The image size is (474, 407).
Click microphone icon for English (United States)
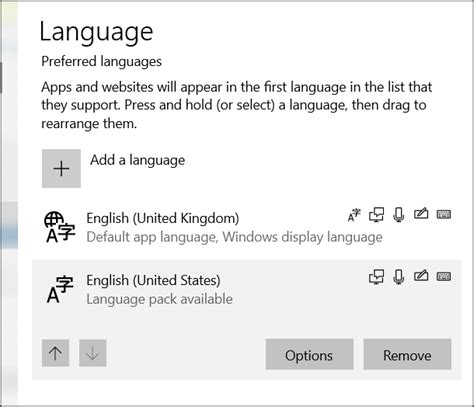point(399,277)
